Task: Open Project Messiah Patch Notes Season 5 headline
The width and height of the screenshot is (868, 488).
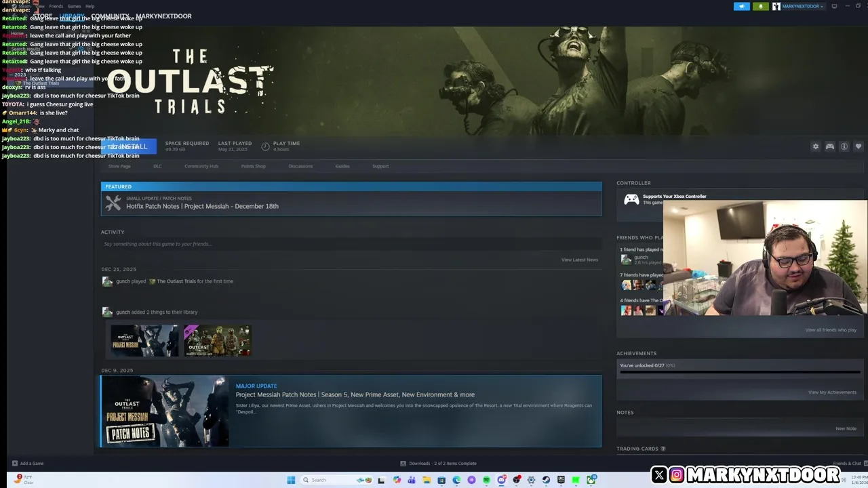Action: click(355, 394)
